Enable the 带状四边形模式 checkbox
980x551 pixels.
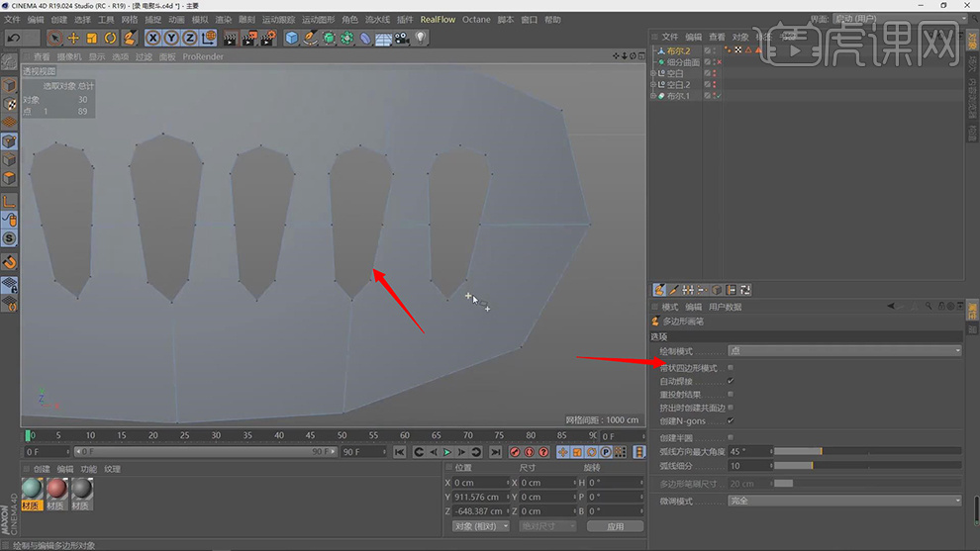pyautogui.click(x=731, y=368)
